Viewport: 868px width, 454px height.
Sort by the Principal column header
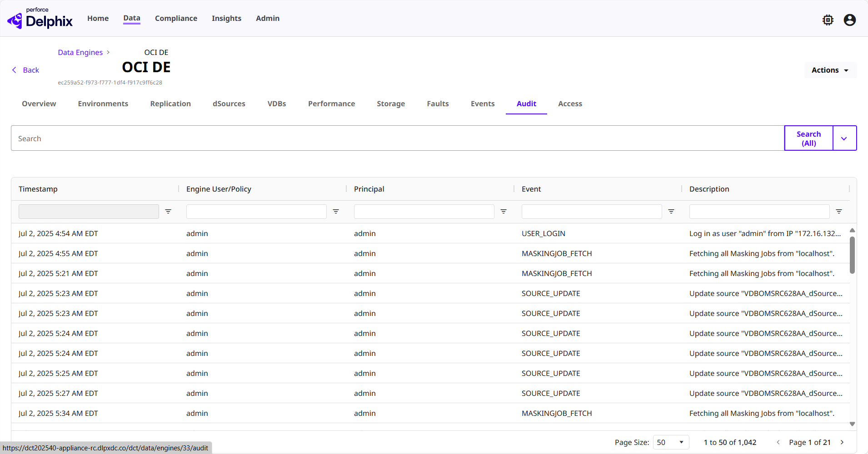click(369, 189)
